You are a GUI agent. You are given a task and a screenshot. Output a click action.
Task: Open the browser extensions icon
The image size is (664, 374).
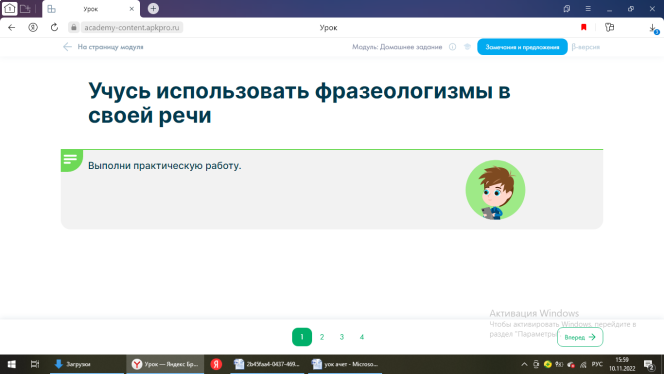tap(609, 28)
